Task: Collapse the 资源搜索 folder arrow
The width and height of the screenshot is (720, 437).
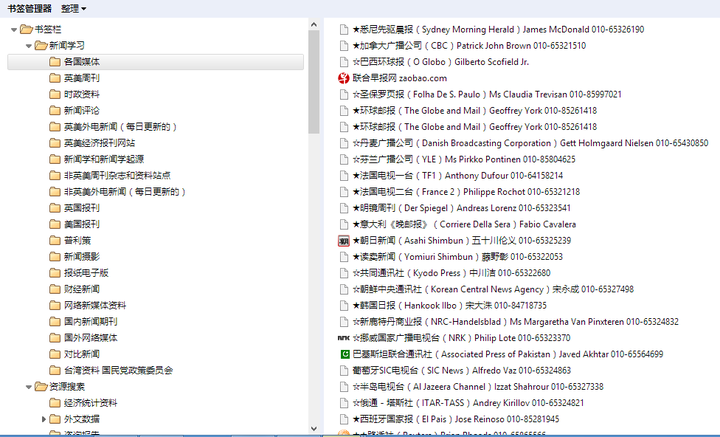Action: coord(29,387)
